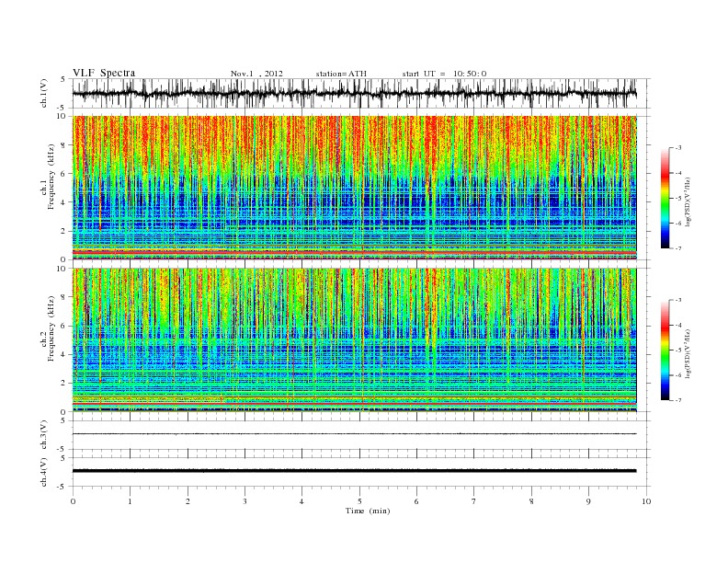This screenshot has height=563, width=728.
Task: Click the "7" tick on the time axis
Action: click(x=474, y=501)
